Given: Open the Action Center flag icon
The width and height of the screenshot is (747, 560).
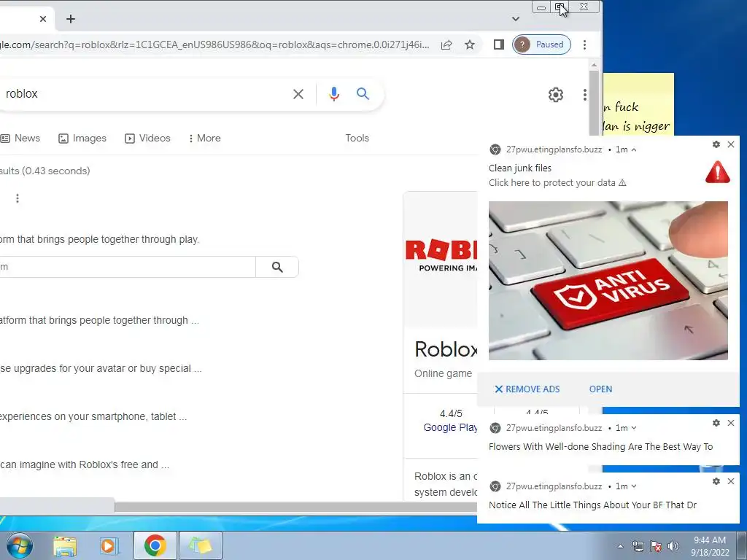Looking at the screenshot, I should [x=656, y=547].
